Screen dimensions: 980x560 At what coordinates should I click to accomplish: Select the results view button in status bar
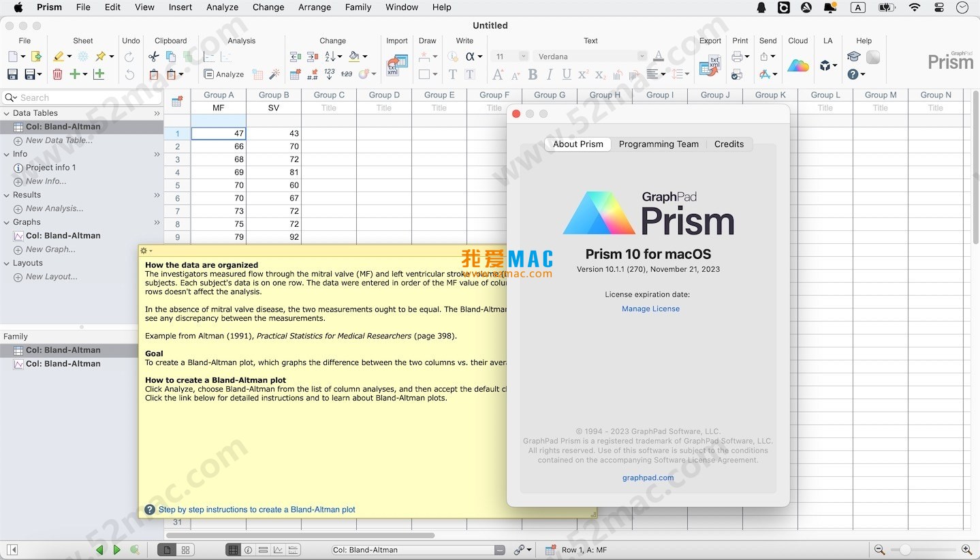[264, 550]
